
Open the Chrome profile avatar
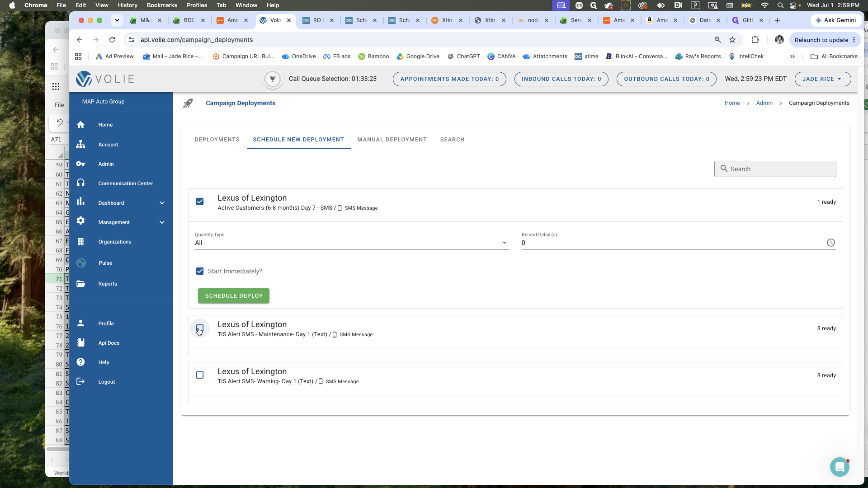[779, 40]
